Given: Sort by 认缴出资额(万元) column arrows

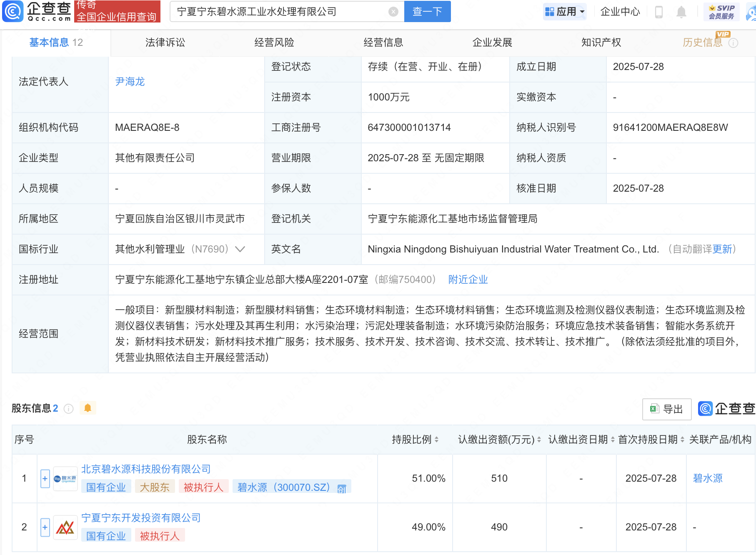Looking at the screenshot, I should point(539,440).
